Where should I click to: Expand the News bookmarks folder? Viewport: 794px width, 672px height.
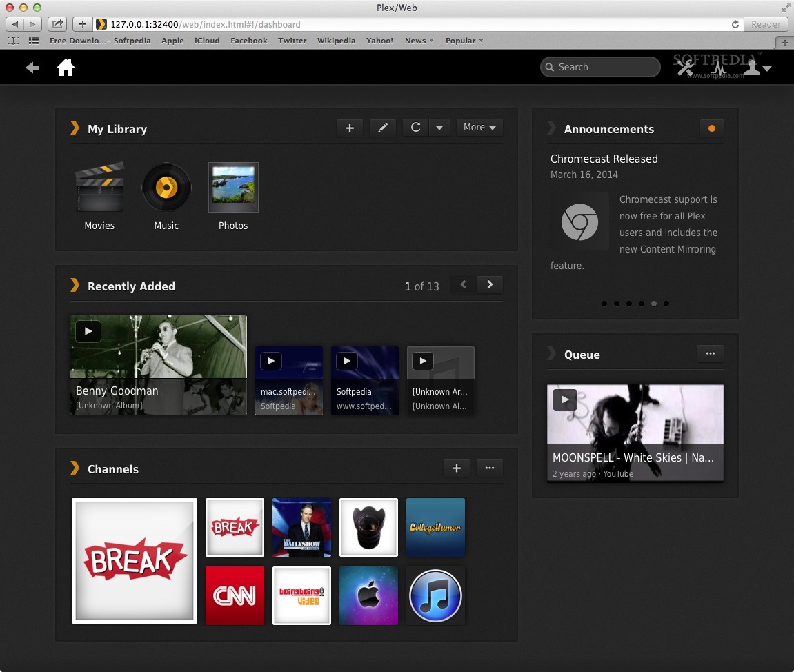click(419, 41)
